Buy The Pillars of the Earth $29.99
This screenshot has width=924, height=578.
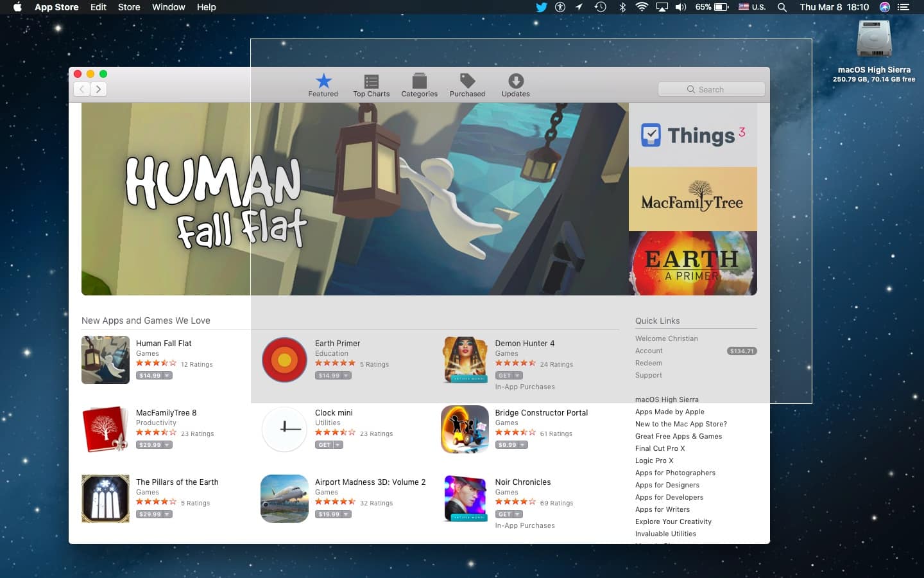pos(154,514)
